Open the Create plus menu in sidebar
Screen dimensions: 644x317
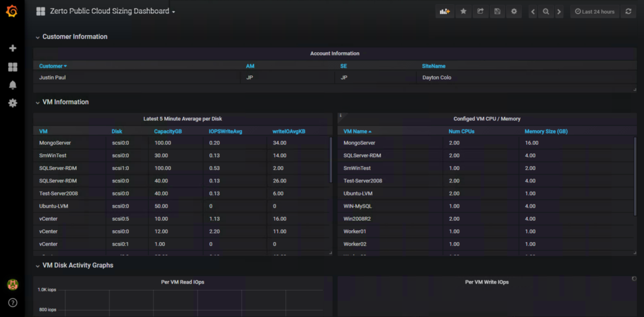(x=13, y=48)
